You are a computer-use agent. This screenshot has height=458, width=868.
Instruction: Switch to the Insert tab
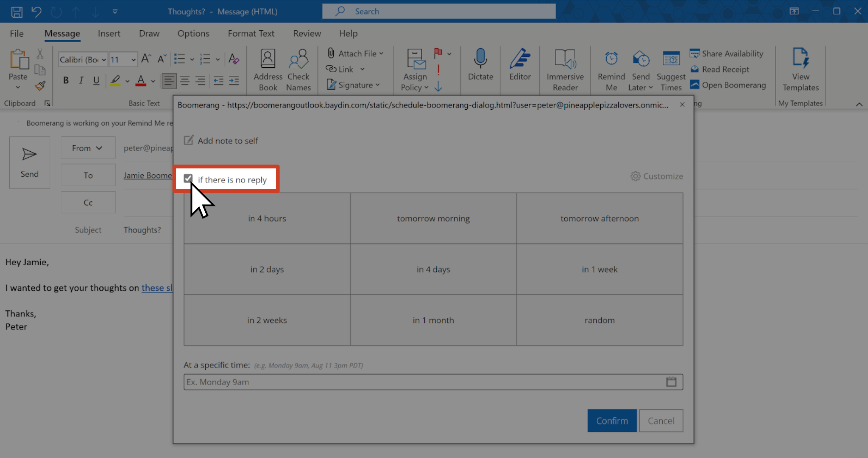point(109,34)
